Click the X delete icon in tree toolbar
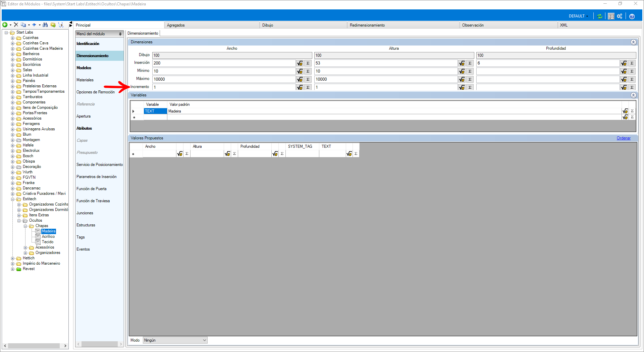This screenshot has width=644, height=352. [x=16, y=25]
